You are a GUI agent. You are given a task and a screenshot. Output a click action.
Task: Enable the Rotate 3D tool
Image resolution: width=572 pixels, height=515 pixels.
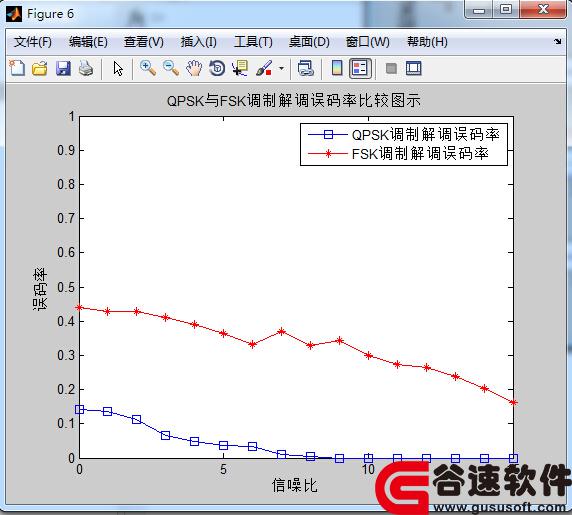(x=217, y=68)
